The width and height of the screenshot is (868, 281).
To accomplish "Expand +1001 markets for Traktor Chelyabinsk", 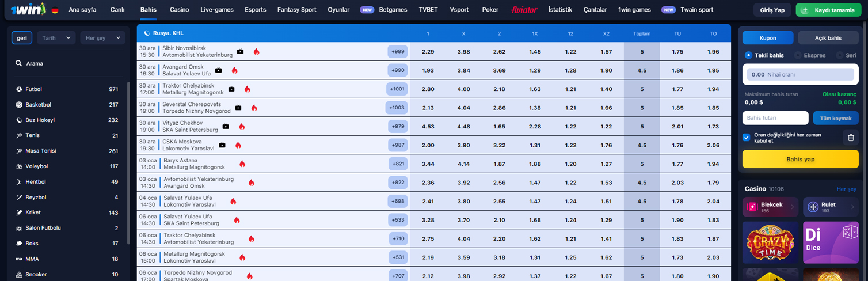I will click(x=397, y=89).
